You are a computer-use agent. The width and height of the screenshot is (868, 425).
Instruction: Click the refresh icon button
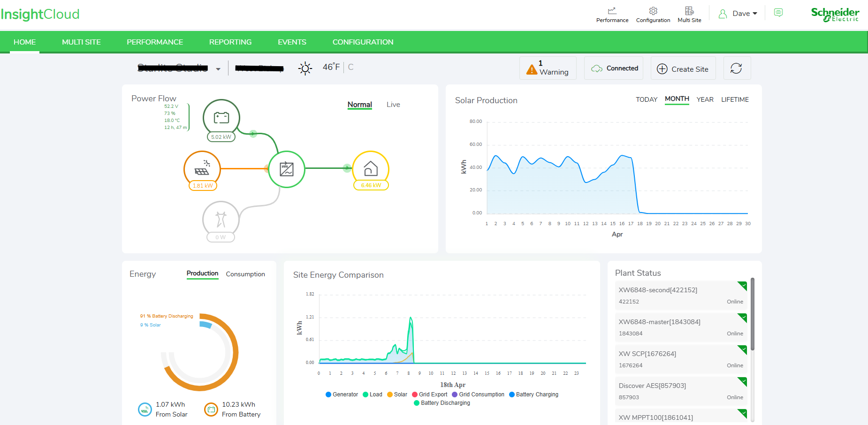pos(737,68)
